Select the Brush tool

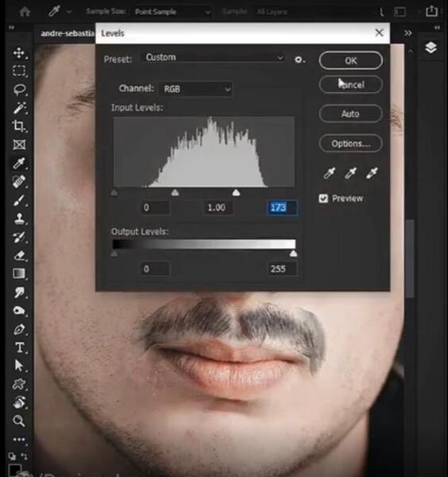click(19, 200)
